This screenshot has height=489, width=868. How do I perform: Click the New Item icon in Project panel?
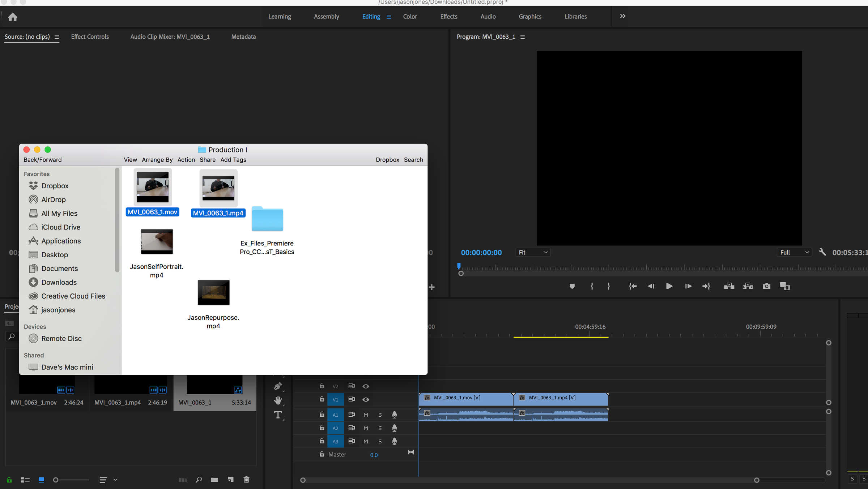pyautogui.click(x=231, y=480)
